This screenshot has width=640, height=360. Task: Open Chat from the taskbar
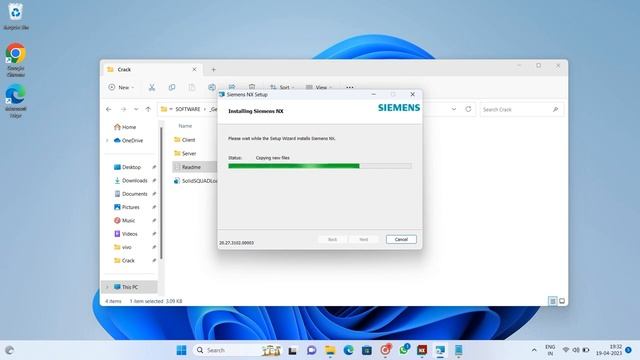[x=311, y=350]
